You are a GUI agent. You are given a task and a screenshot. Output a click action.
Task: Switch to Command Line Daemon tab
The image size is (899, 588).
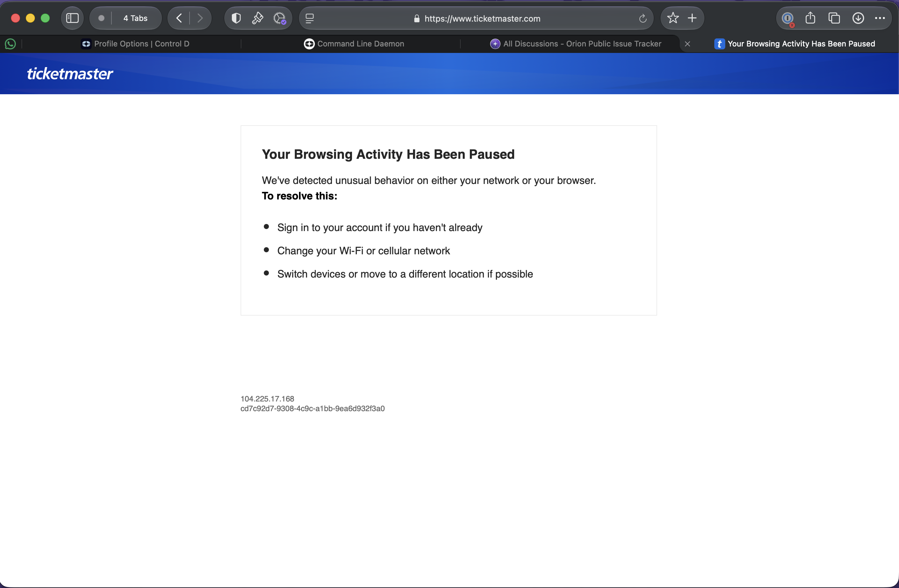click(x=354, y=44)
